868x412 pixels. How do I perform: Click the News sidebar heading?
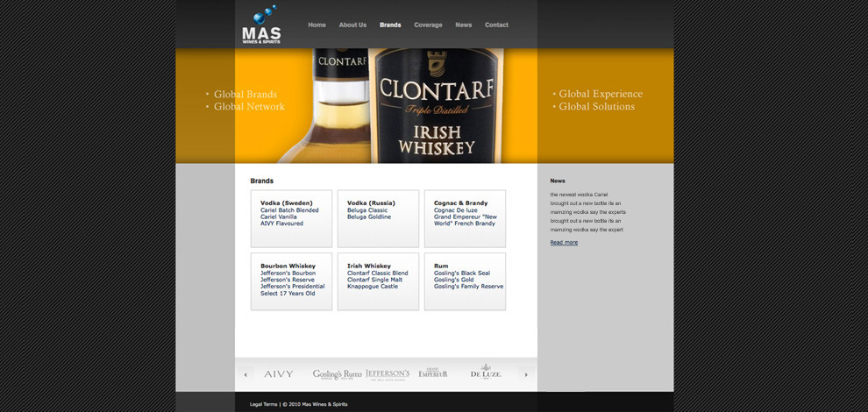click(x=558, y=181)
